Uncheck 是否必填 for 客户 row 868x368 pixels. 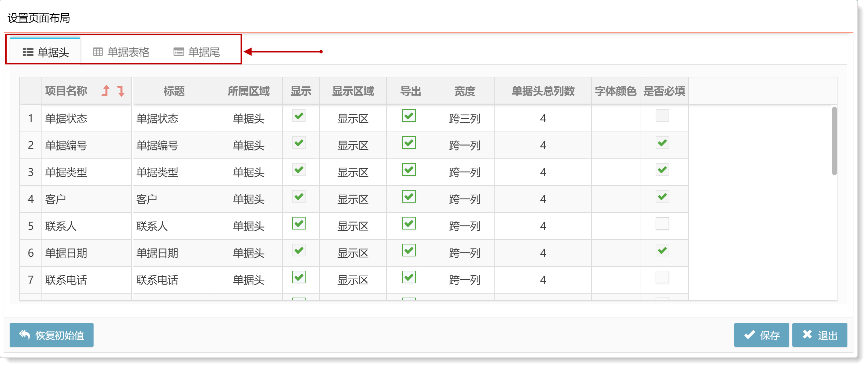(662, 197)
